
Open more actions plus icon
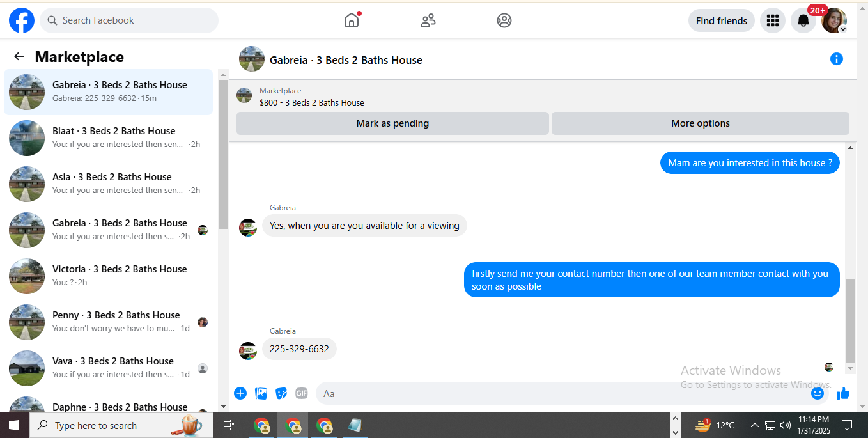click(x=240, y=393)
